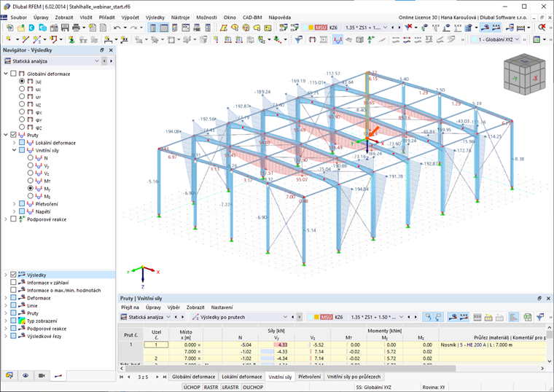
Task: Check the Globální deformace checkbox
Action: [x=13, y=74]
